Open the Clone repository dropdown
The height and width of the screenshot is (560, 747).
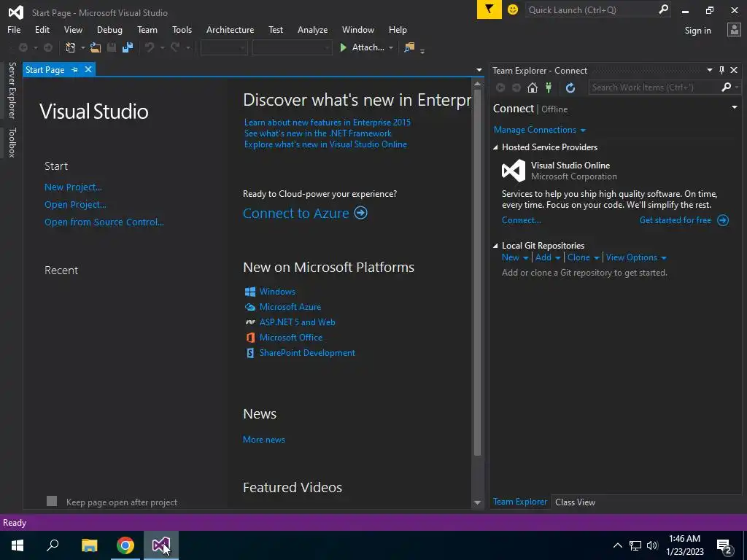tap(583, 257)
